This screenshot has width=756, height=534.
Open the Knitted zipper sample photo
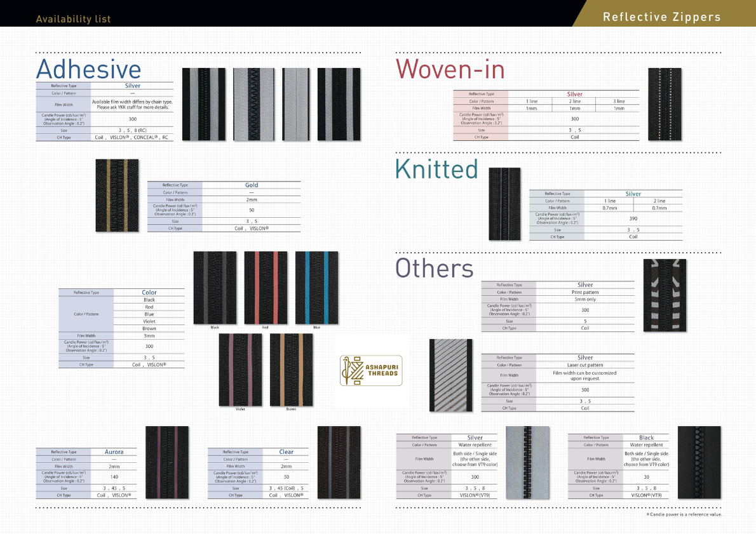click(505, 203)
